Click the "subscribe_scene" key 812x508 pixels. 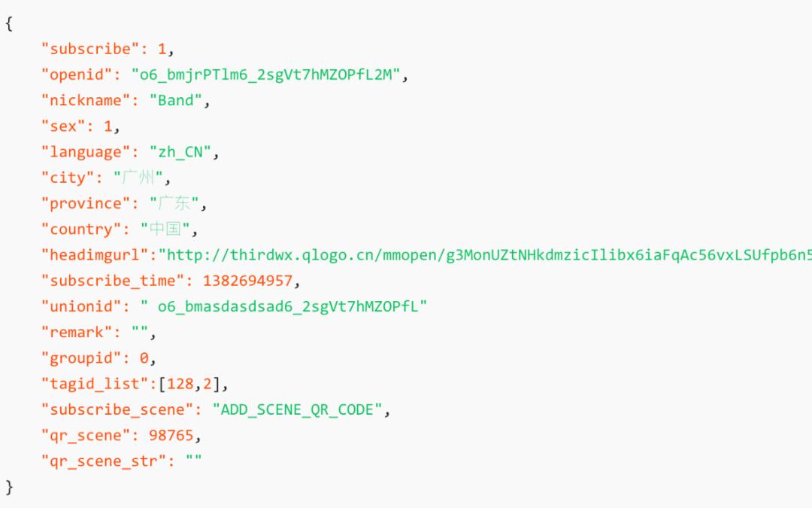[x=117, y=409]
